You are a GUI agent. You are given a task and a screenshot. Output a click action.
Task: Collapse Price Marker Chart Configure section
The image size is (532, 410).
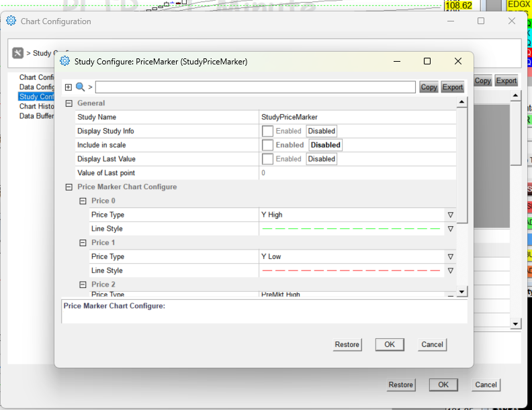click(69, 187)
